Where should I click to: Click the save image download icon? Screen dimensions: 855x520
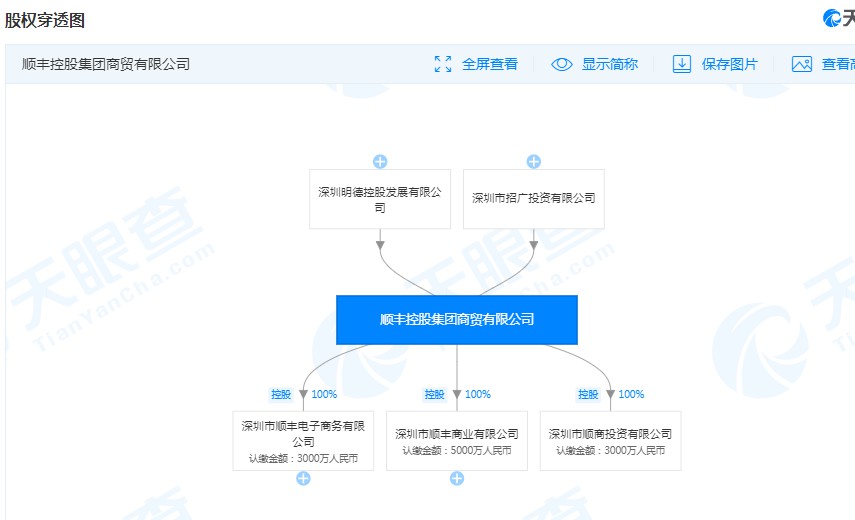click(x=682, y=64)
